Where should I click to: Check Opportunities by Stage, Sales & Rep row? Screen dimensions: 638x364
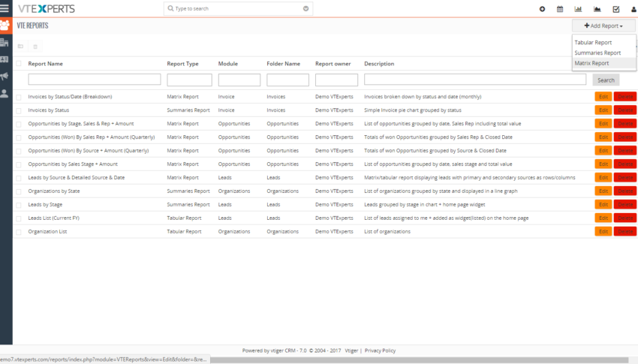19,124
